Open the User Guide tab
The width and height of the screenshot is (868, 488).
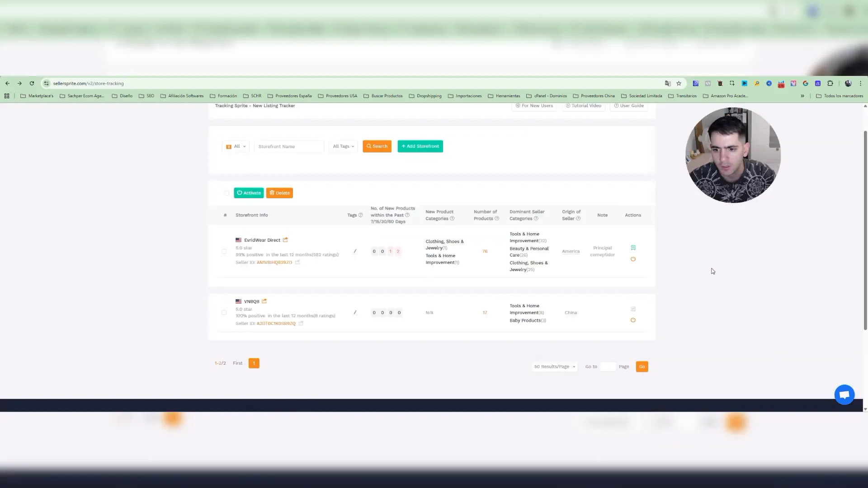(x=629, y=106)
